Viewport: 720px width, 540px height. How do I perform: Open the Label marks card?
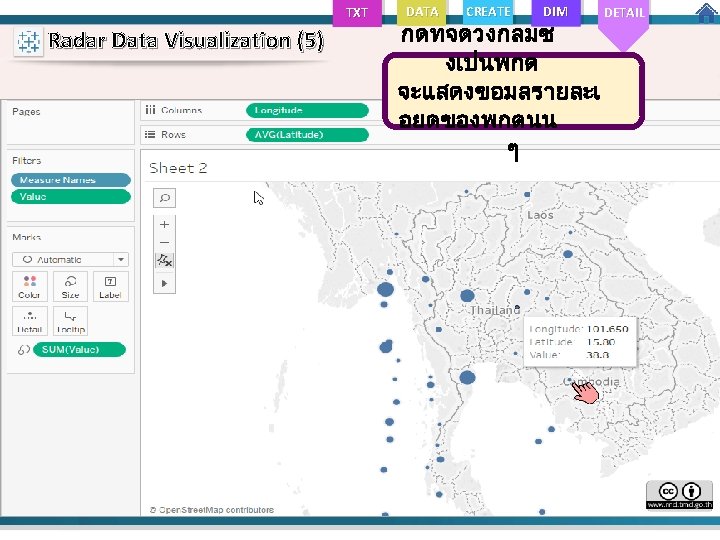(x=111, y=287)
